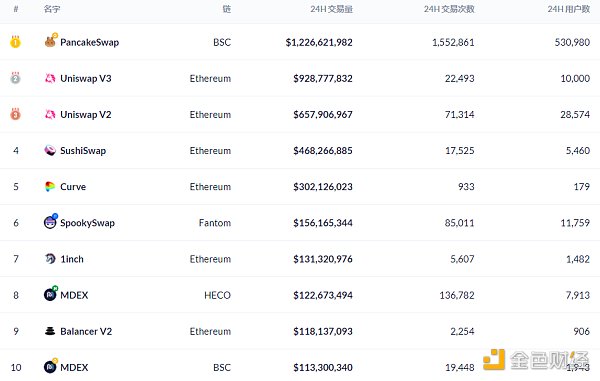The image size is (600, 381).
Task: Open the PancakeSwap name link
Action: [90, 42]
